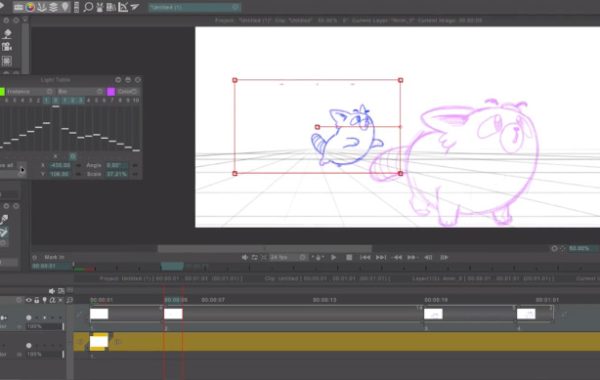
Task: Open the frame rate dropdown
Action: tap(288, 258)
